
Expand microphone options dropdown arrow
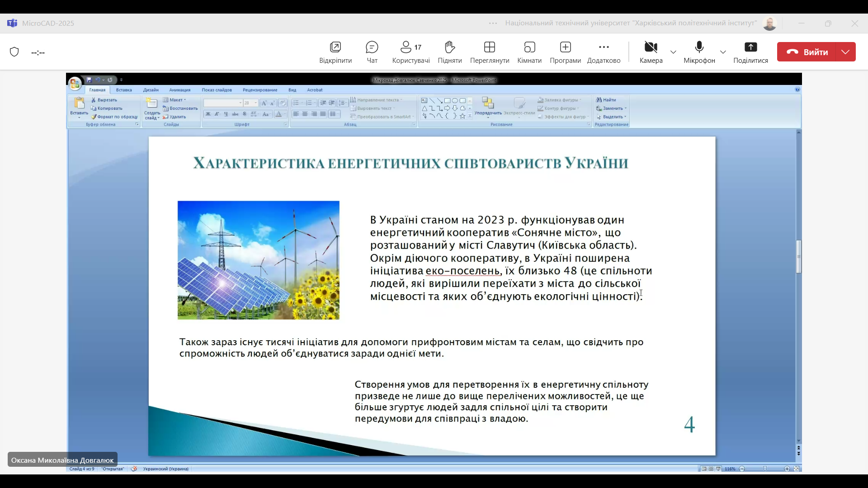(723, 52)
